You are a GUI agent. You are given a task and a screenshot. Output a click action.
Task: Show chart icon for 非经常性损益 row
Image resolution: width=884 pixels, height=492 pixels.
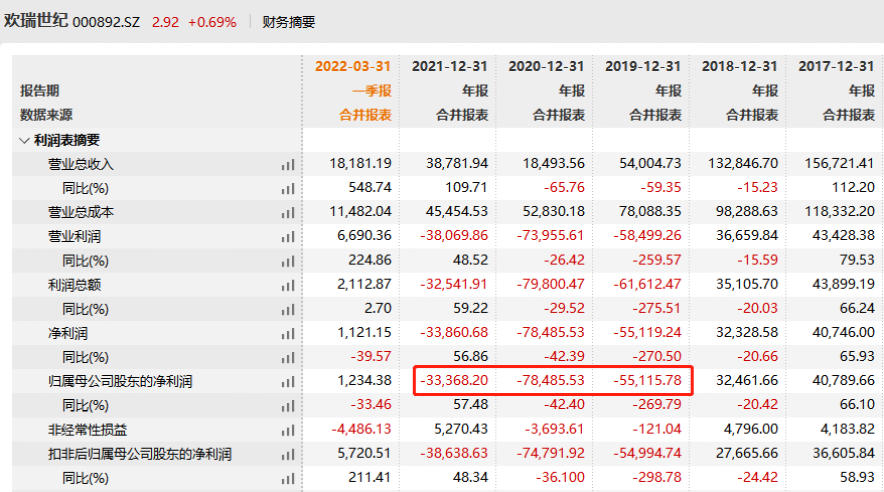point(288,429)
